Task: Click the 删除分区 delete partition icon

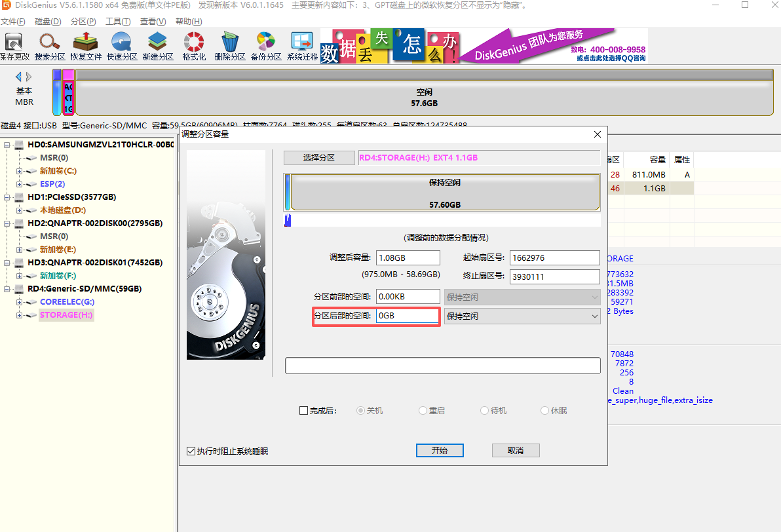Action: (229, 46)
